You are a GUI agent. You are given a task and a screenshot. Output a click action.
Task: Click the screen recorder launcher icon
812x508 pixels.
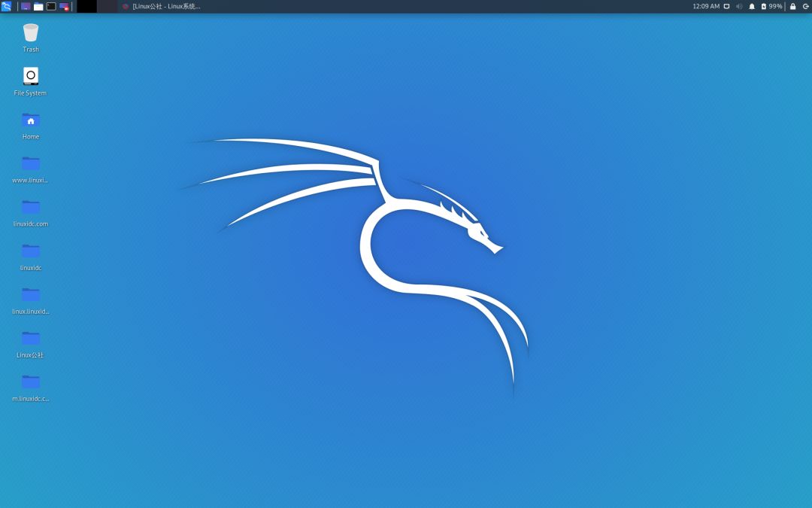[64, 7]
